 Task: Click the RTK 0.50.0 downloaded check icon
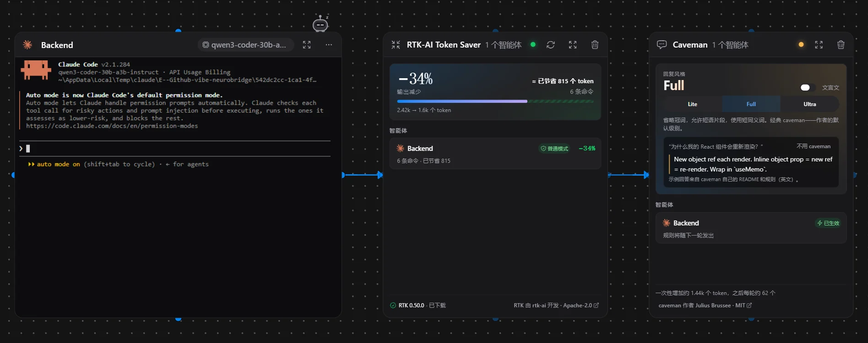(393, 305)
